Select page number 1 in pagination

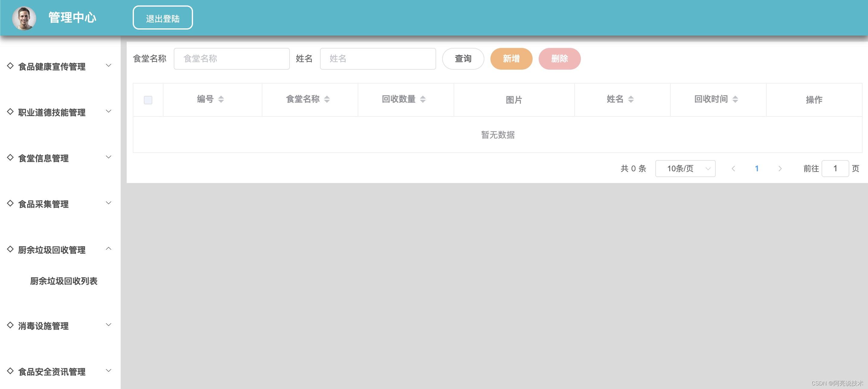pos(757,168)
